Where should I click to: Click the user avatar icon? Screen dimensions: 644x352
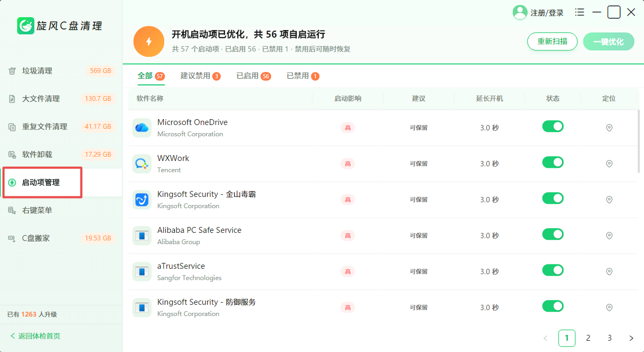(x=520, y=12)
